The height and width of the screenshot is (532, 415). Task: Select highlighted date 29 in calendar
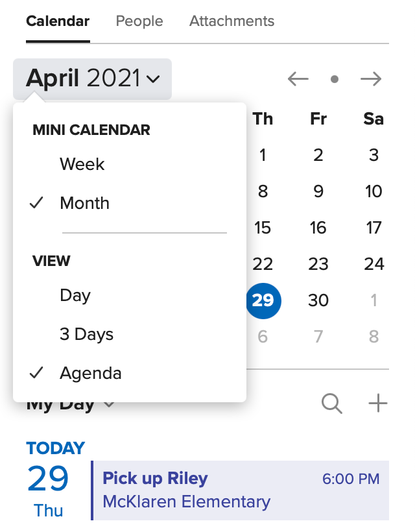[263, 300]
